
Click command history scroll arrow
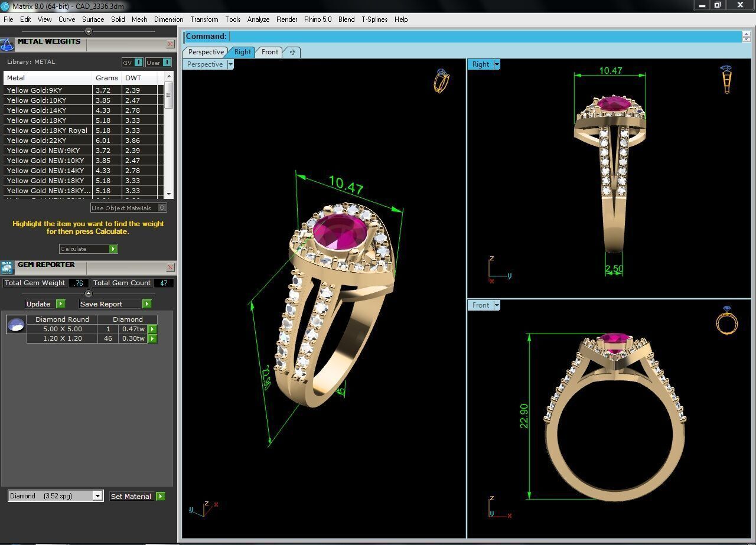(747, 37)
